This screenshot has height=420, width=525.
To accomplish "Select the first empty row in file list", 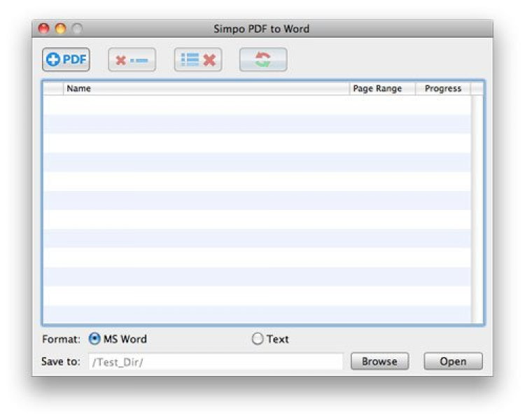I will 258,104.
